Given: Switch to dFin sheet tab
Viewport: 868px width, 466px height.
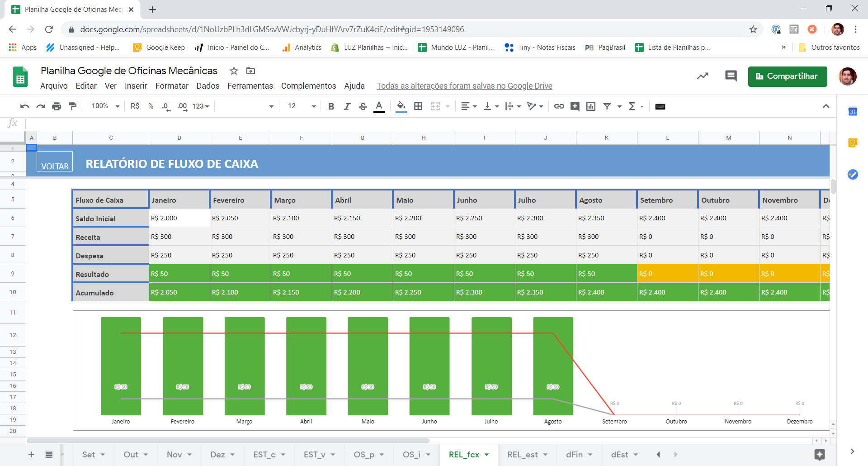Looking at the screenshot, I should coord(580,455).
